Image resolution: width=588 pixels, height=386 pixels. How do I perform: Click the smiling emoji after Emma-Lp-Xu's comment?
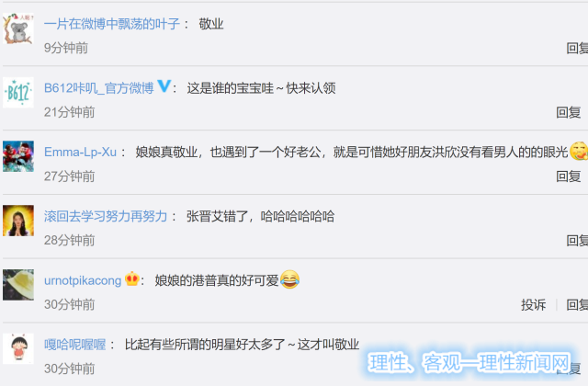pos(579,151)
